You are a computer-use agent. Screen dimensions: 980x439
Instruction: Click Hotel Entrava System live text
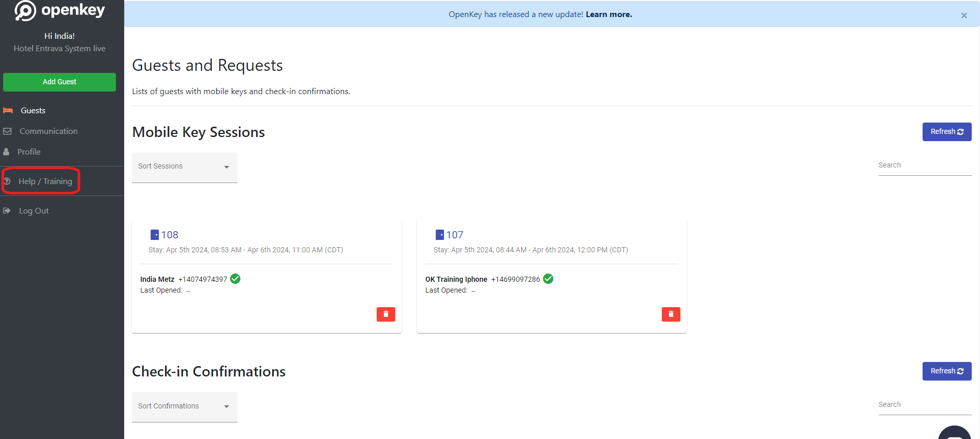(x=60, y=49)
